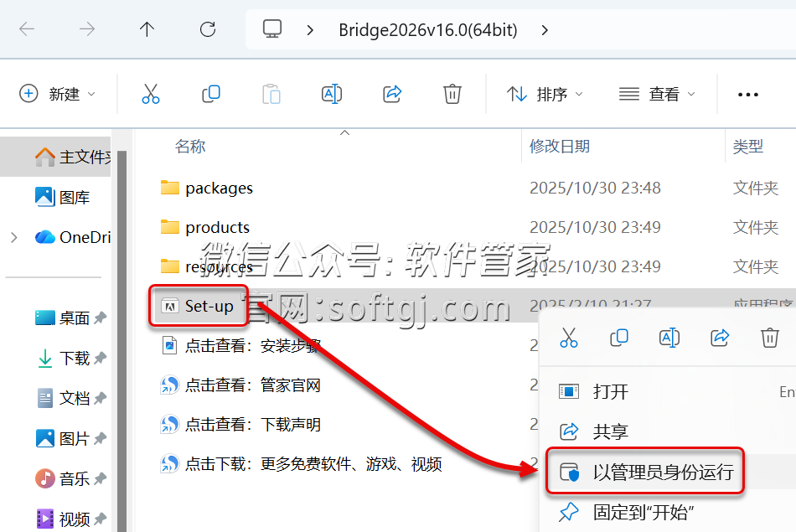Open OneDrive in the sidebar

pyautogui.click(x=73, y=237)
